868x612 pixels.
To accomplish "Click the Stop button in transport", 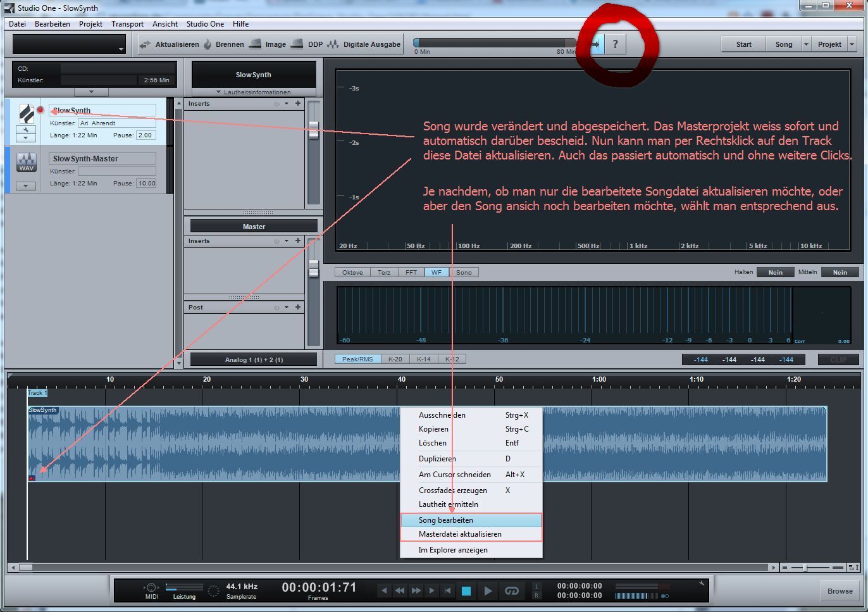I will coord(466,591).
